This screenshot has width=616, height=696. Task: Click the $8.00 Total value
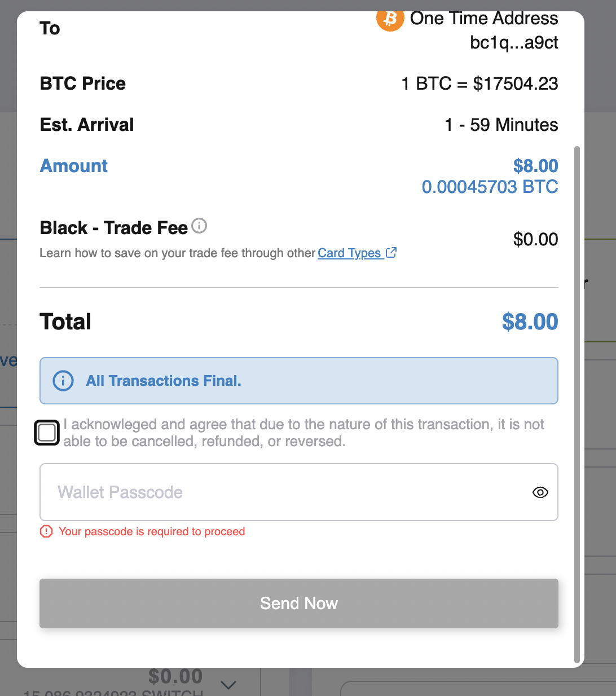(530, 321)
